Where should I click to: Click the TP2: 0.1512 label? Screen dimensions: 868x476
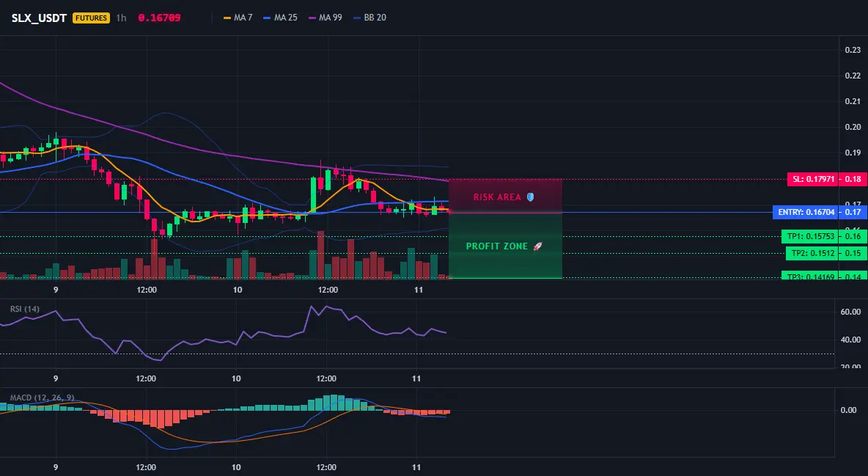(812, 254)
